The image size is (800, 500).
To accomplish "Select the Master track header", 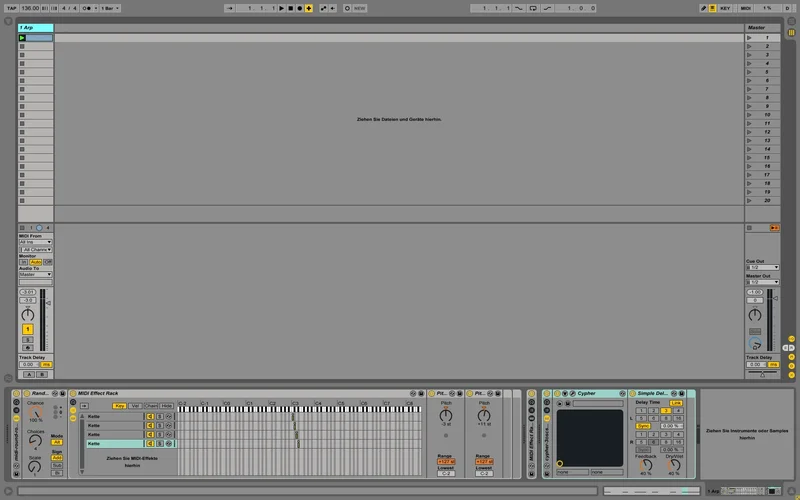I will 762,28.
